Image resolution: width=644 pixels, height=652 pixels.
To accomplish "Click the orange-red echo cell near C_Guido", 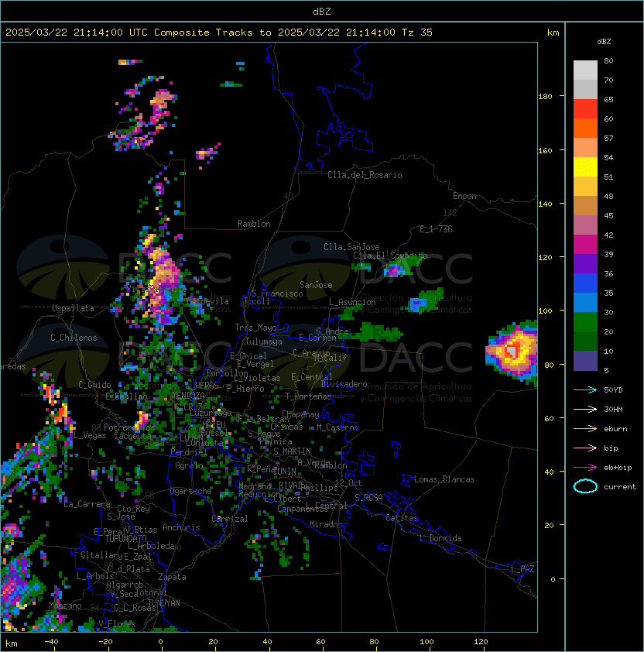I will (x=51, y=393).
